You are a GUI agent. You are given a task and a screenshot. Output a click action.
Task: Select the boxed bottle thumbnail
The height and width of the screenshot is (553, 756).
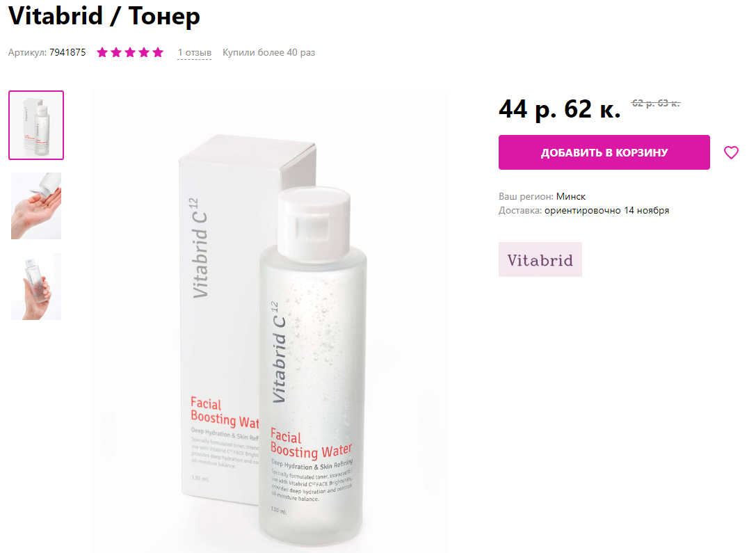pyautogui.click(x=36, y=125)
